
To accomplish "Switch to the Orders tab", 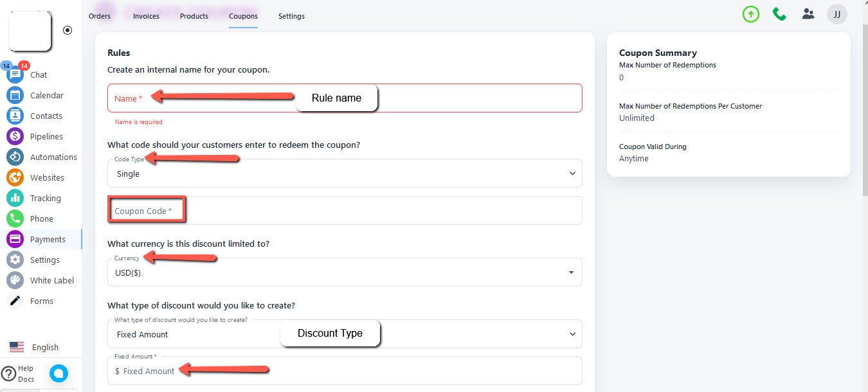I will [x=100, y=16].
